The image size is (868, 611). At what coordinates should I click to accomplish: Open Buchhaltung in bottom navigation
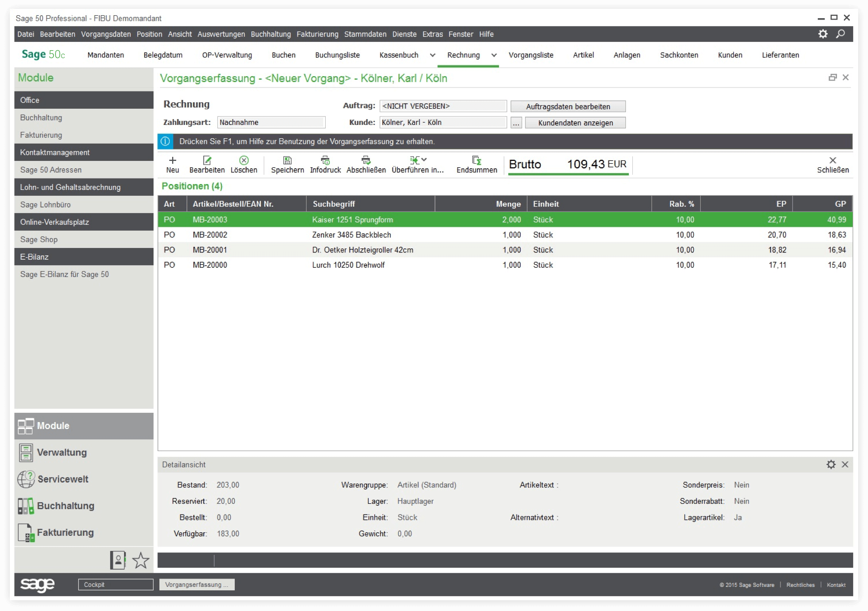pos(84,506)
